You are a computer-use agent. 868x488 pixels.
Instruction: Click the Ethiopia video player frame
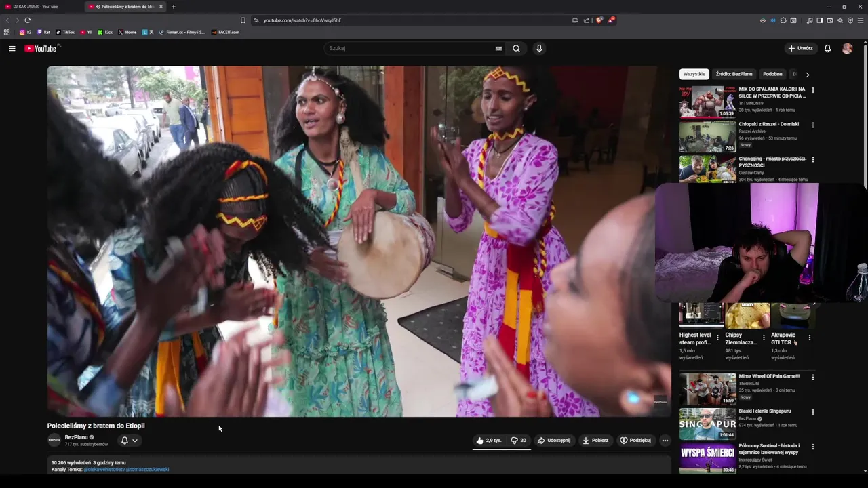point(359,241)
